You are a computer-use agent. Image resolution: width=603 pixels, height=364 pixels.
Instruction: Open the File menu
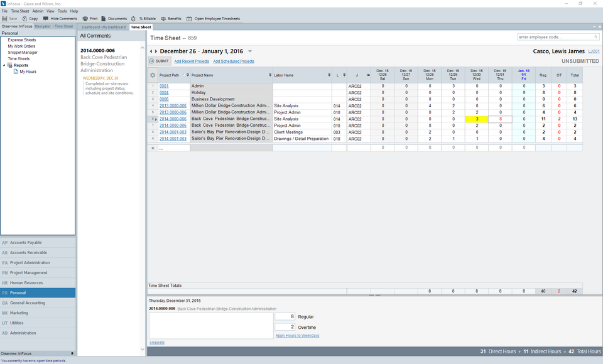click(x=4, y=11)
